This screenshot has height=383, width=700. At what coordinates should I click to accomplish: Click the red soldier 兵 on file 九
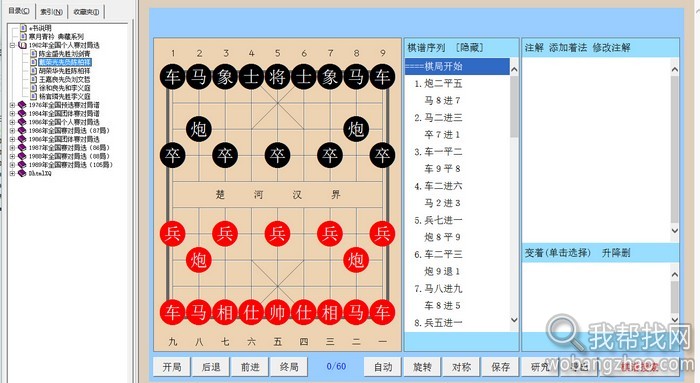172,233
